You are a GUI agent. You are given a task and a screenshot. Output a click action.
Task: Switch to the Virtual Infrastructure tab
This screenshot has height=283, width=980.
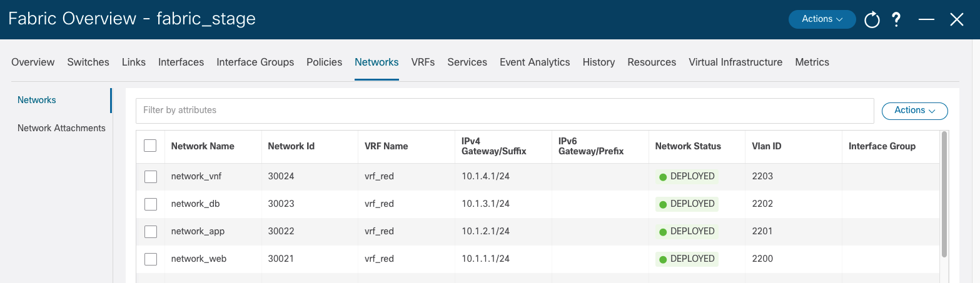(735, 62)
